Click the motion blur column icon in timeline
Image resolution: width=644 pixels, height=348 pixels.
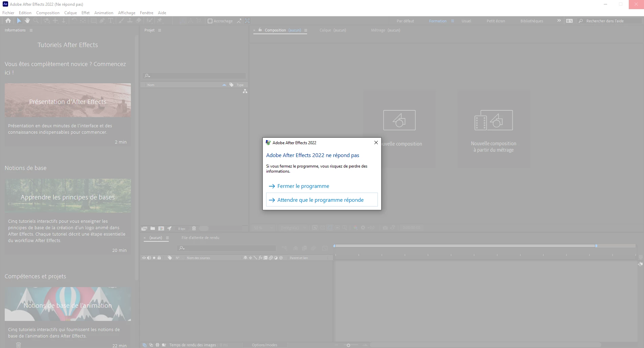(x=271, y=258)
